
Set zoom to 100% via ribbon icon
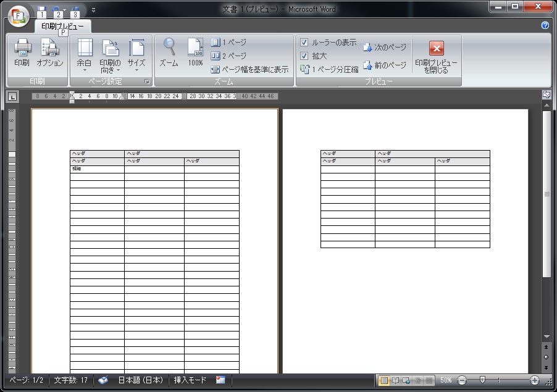click(195, 53)
